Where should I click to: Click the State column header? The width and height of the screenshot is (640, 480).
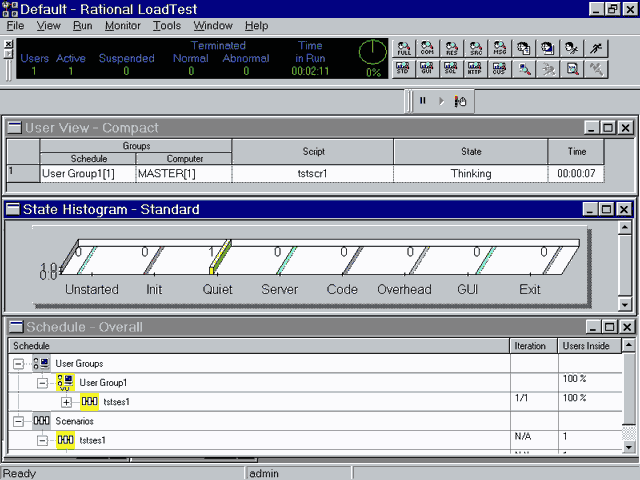pos(471,151)
